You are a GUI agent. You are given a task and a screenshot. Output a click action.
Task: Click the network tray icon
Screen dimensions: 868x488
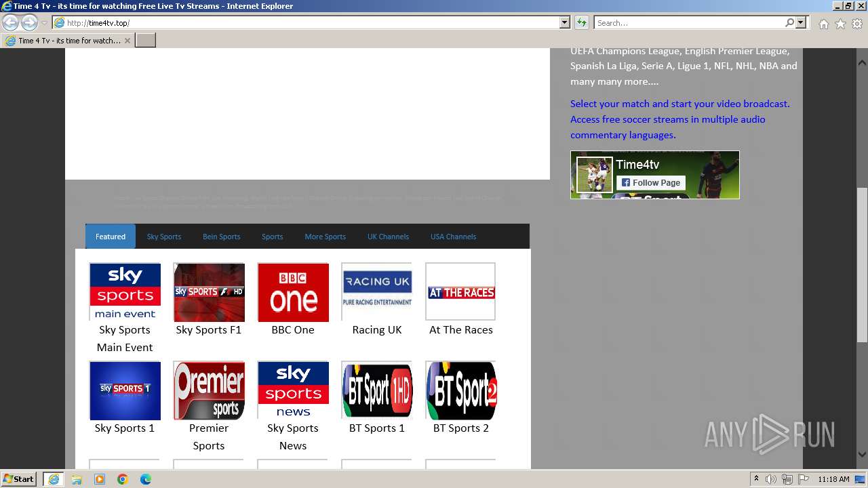pos(787,479)
